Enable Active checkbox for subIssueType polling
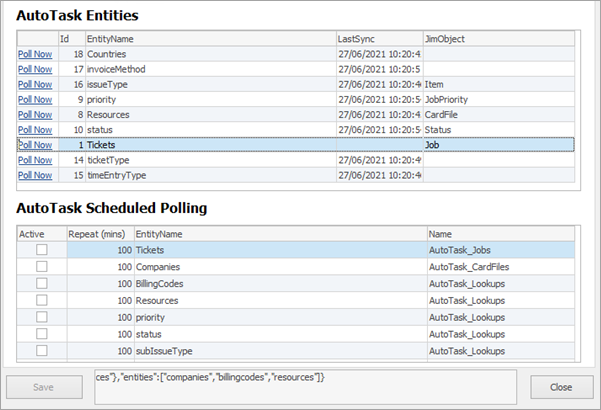Viewport: 601px width, 410px height. point(42,351)
